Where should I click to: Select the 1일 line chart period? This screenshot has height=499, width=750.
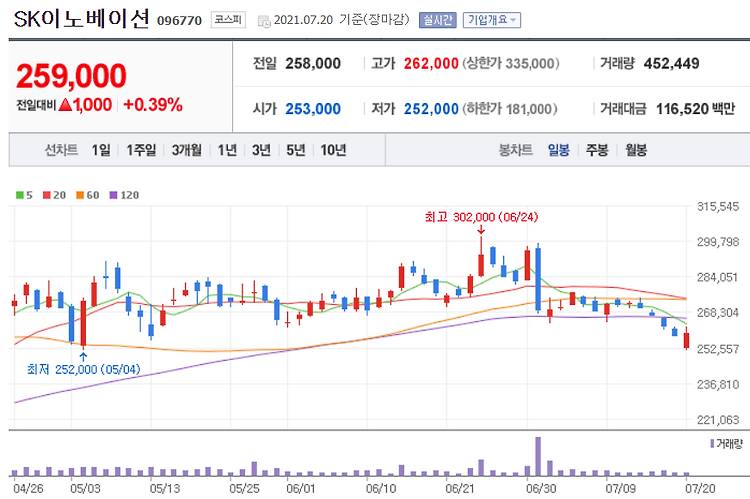[101, 150]
